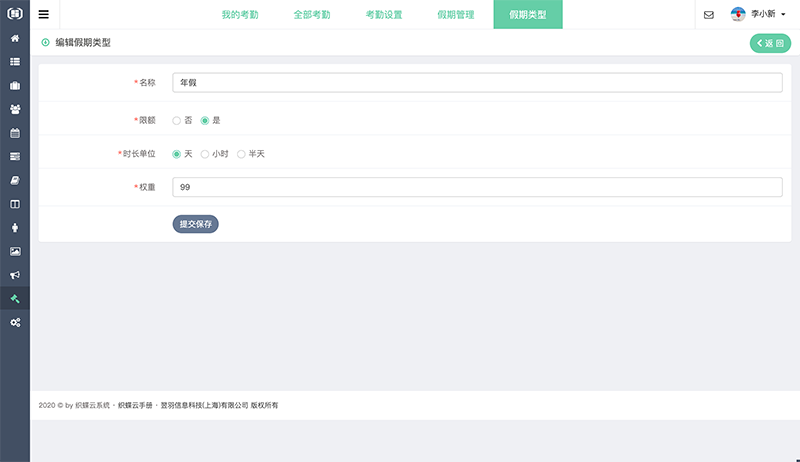The image size is (800, 462).
Task: Switch to the 考勤设置 tab
Action: 384,14
